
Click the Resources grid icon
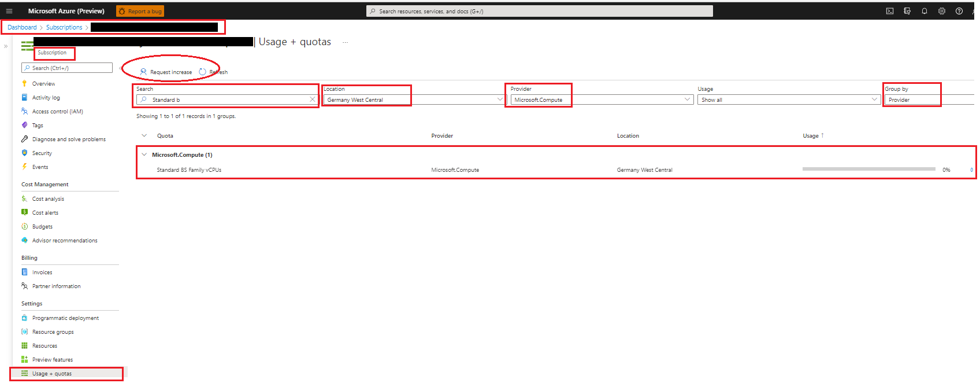point(24,345)
